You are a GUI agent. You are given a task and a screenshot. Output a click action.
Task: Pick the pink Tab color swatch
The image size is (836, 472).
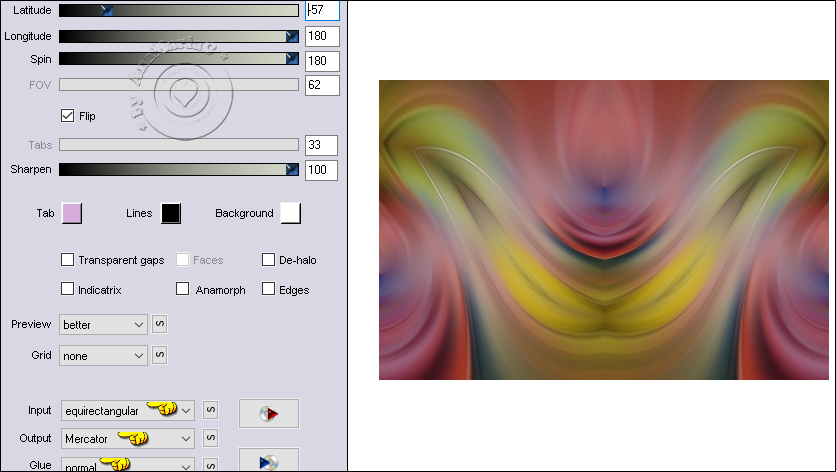pos(72,213)
